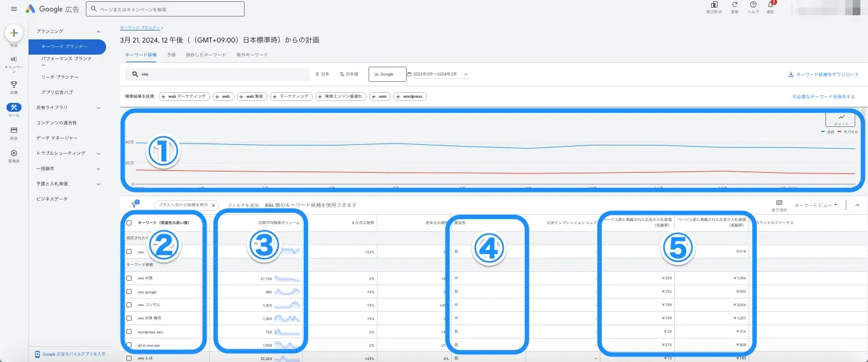Toggle the select-all keywords header checkbox
Screen dimensions: 868x362
130,223
